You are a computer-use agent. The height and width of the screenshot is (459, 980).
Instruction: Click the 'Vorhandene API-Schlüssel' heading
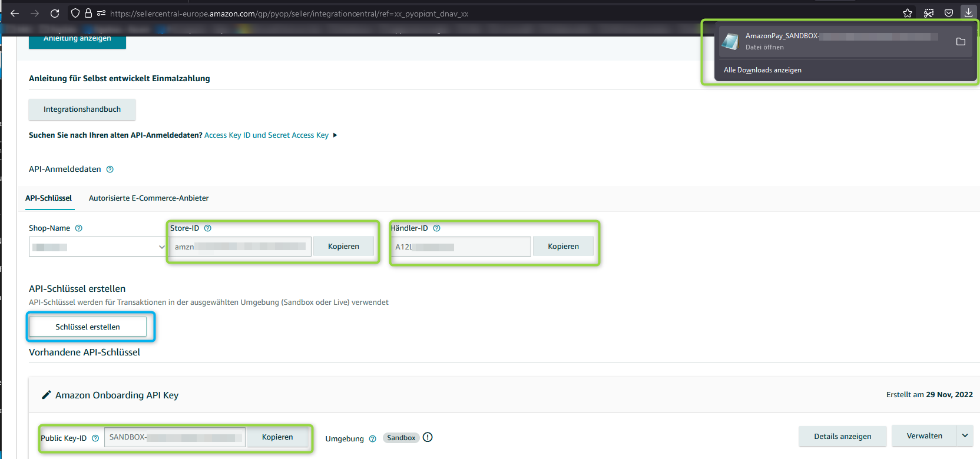tap(84, 352)
